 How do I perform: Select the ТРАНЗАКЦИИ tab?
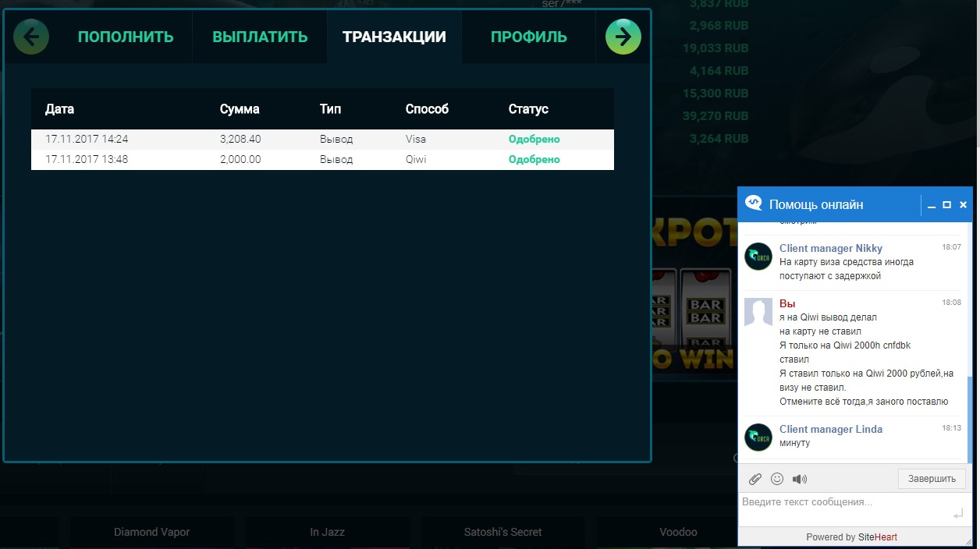pyautogui.click(x=394, y=37)
